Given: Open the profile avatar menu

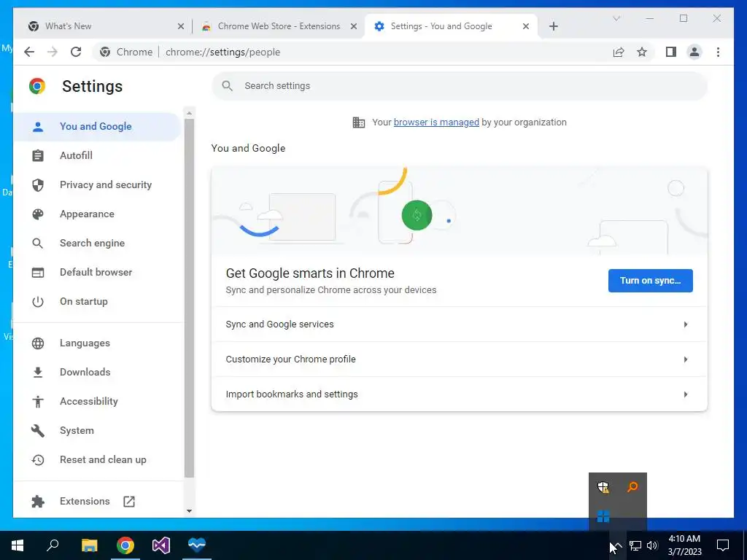Looking at the screenshot, I should 694,52.
